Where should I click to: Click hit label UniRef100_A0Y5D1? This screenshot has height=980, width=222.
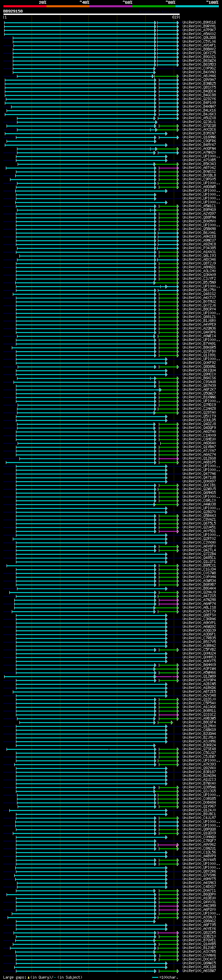point(199,531)
